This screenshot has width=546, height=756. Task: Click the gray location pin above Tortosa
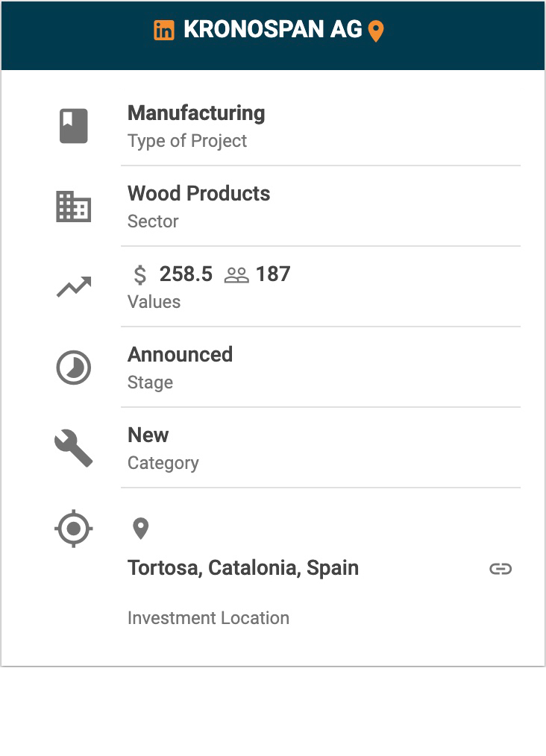tap(140, 529)
